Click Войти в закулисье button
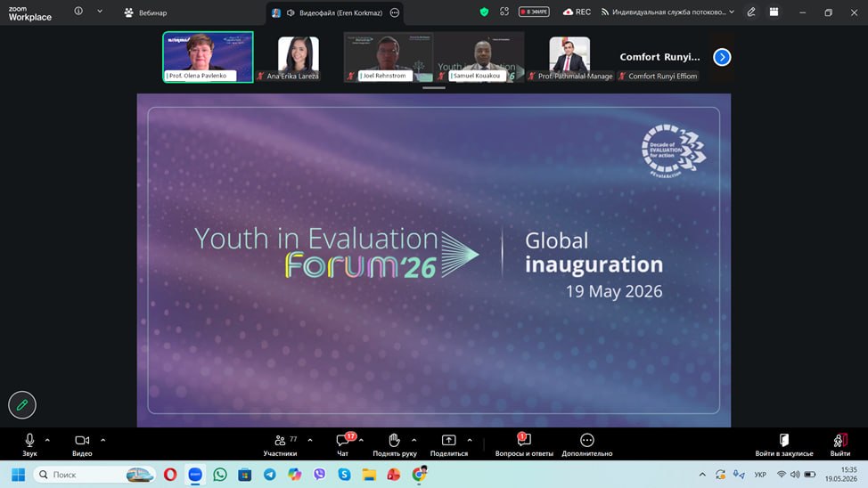 784,445
